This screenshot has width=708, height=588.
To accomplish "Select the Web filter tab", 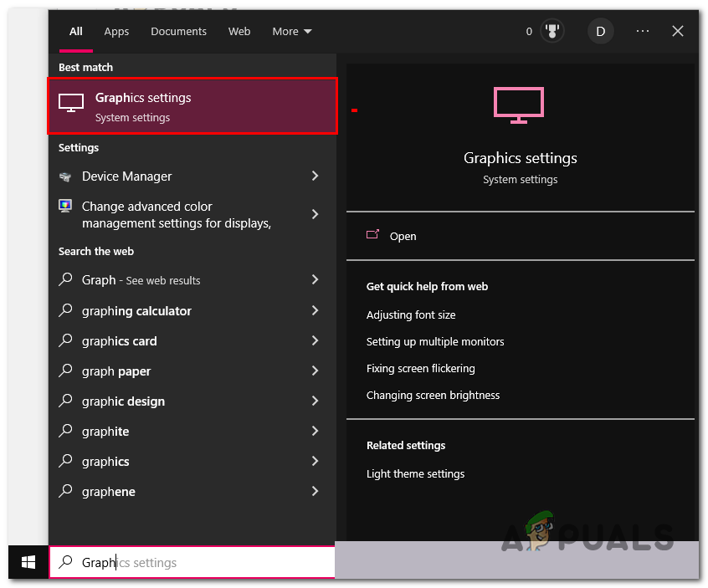I will click(239, 32).
